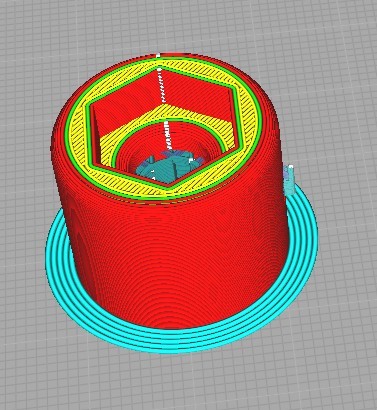
Task: Select the white seam marker at top rim
Action: coord(159,55)
